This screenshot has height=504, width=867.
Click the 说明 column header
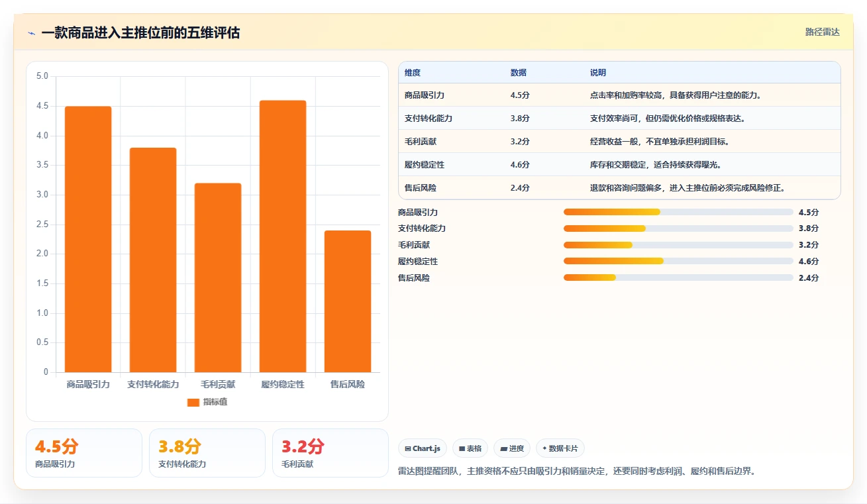pos(598,73)
